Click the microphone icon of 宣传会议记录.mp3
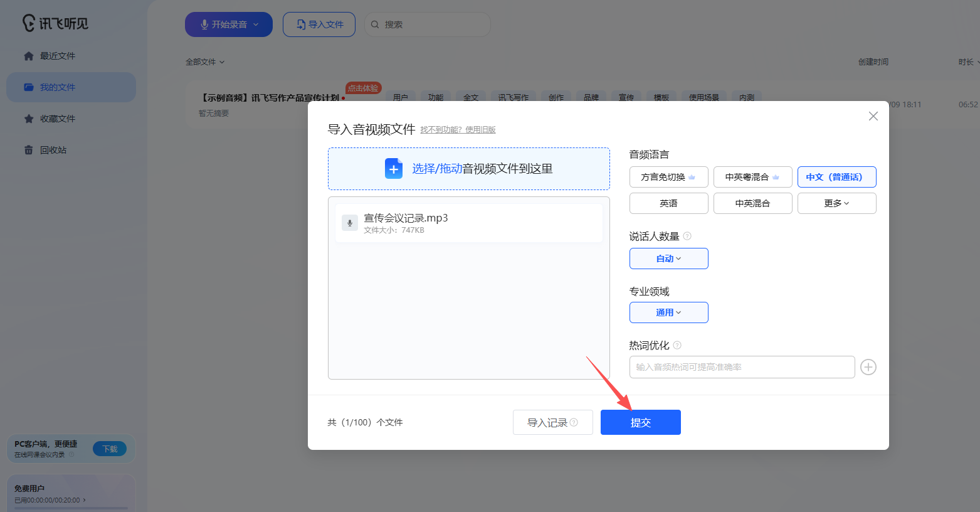The height and width of the screenshot is (512, 980). [x=350, y=223]
